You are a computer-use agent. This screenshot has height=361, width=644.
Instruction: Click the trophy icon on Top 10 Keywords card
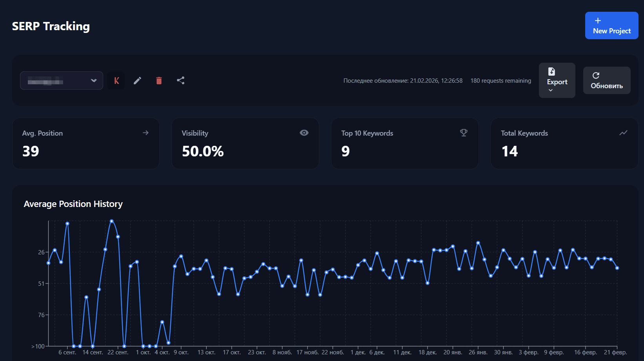pos(464,132)
